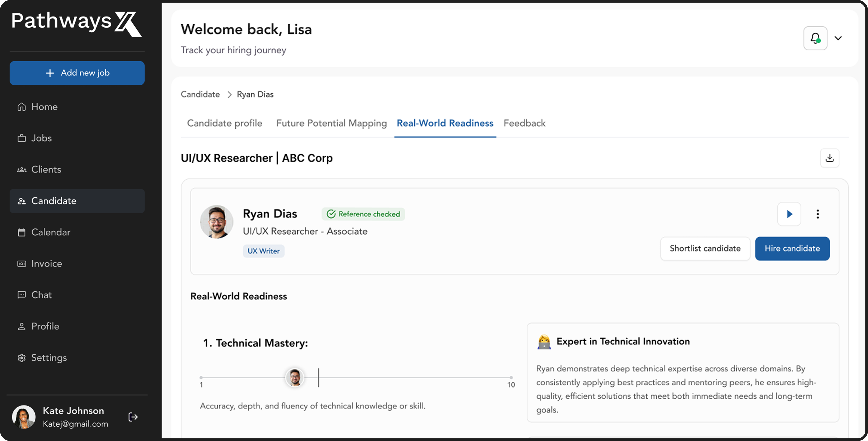Click Kate Johnson's avatar photo
868x441 pixels.
[23, 417]
